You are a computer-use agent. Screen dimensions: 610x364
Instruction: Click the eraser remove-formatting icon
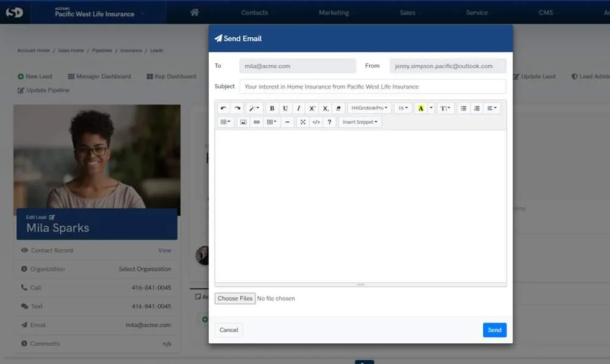[339, 108]
